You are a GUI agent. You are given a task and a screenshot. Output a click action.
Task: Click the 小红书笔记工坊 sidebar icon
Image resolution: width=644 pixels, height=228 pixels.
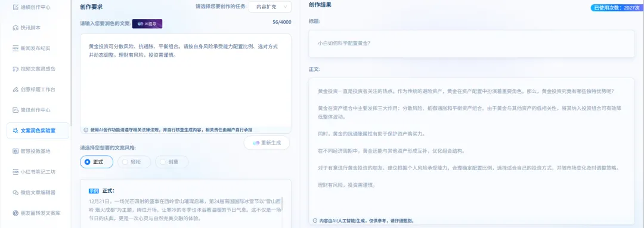[16, 172]
